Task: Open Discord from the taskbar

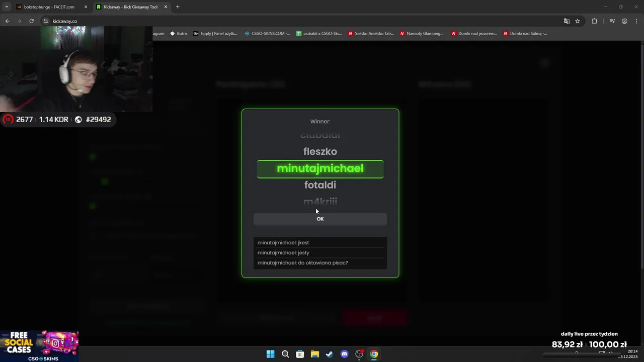Action: (344, 354)
